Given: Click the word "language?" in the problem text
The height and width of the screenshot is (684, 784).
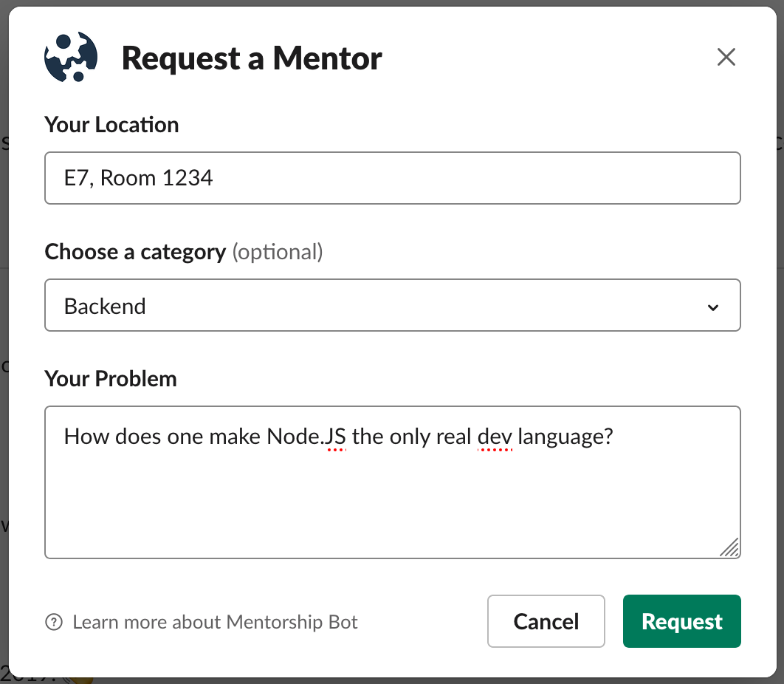Looking at the screenshot, I should [565, 437].
